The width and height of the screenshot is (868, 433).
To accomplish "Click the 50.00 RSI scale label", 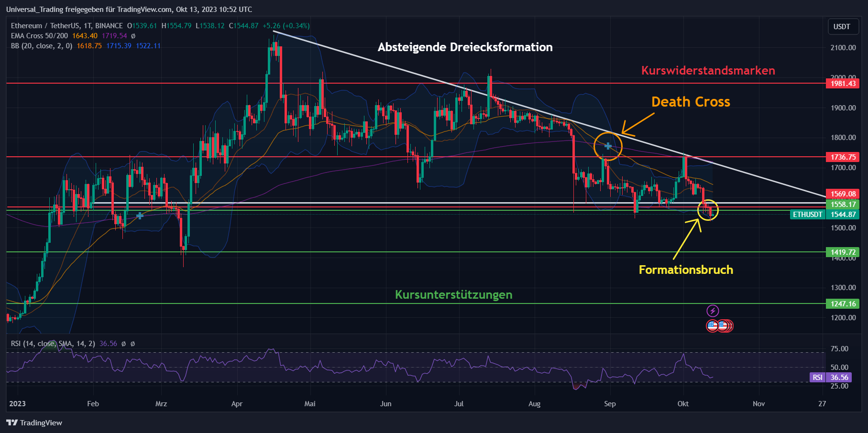I will (839, 368).
